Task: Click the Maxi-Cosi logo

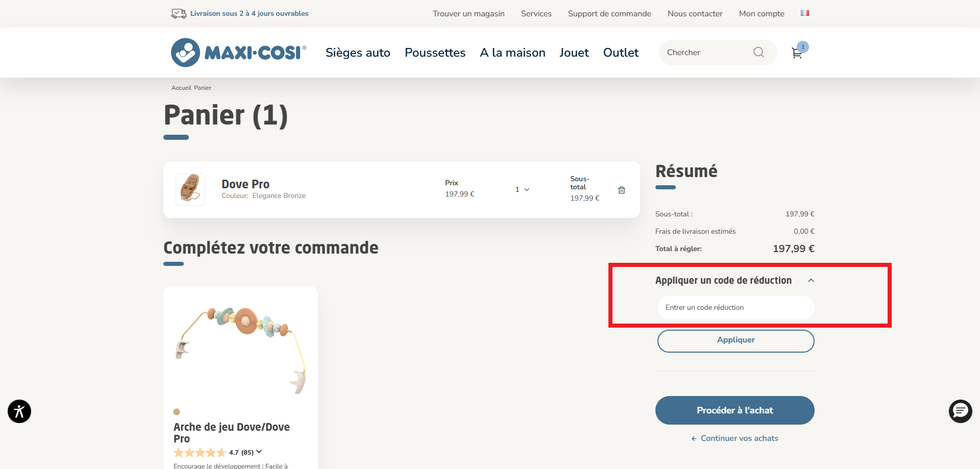Action: pyautogui.click(x=238, y=53)
